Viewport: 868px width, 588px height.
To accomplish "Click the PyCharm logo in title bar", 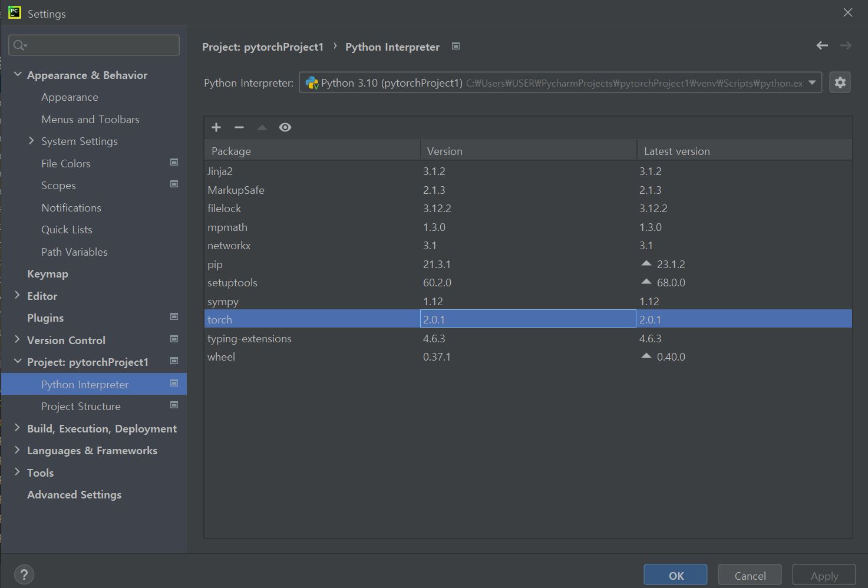I will pyautogui.click(x=15, y=12).
